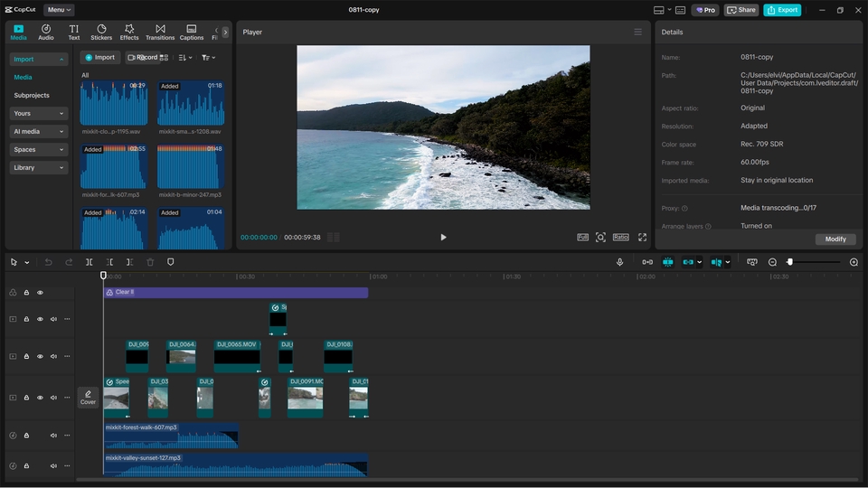Open the Ratio setting in Player
Image resolution: width=868 pixels, height=488 pixels.
(620, 238)
